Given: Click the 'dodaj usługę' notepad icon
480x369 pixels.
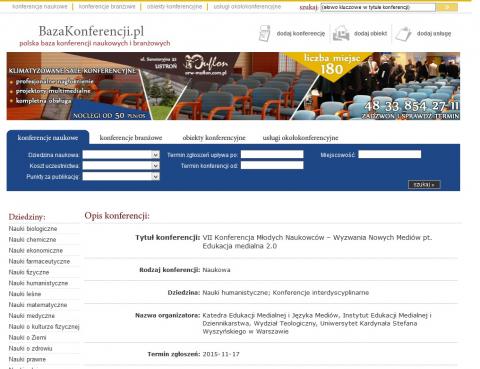Looking at the screenshot, I should pyautogui.click(x=403, y=34).
